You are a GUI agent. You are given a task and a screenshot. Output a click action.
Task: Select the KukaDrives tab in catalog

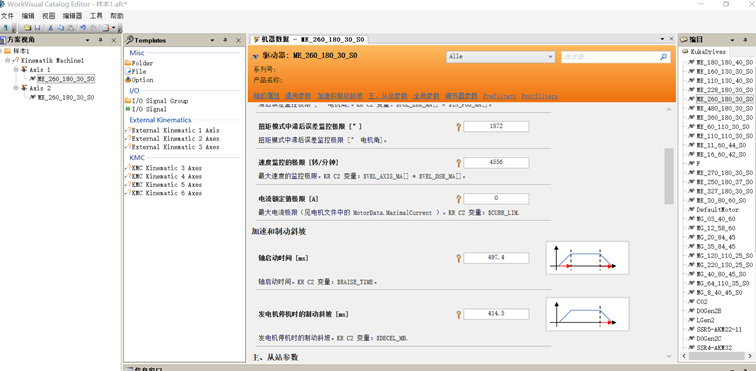(x=704, y=51)
